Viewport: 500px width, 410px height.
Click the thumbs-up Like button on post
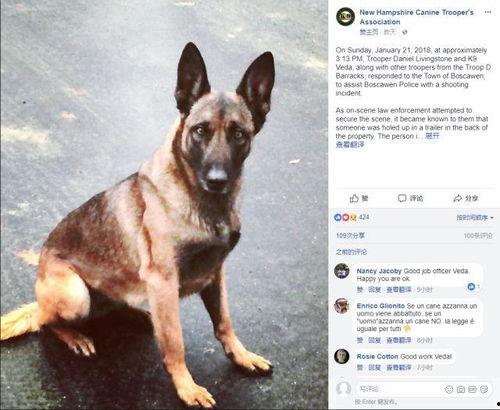coord(359,199)
